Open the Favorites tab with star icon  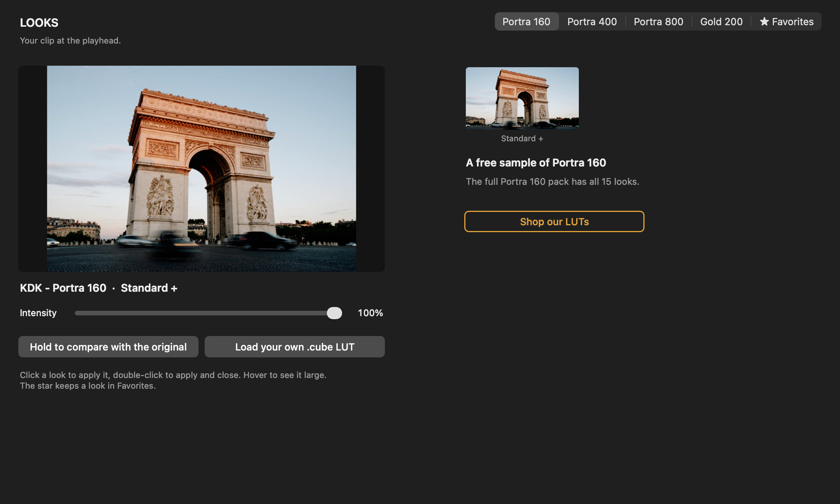pos(787,22)
